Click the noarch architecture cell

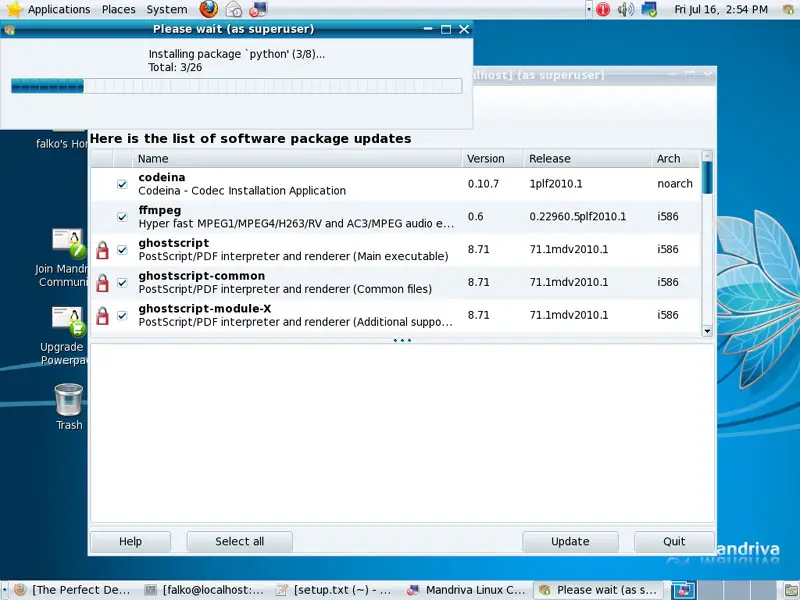674,184
